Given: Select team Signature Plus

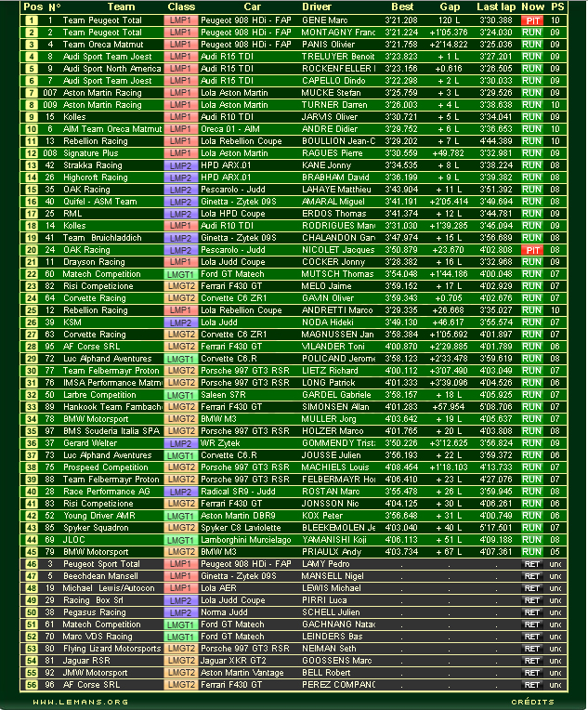Looking at the screenshot, I should point(90,153).
